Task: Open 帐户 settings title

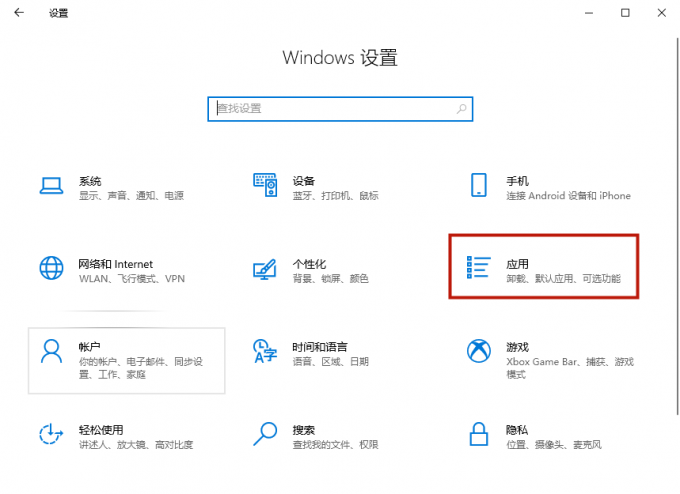Action: [90, 347]
